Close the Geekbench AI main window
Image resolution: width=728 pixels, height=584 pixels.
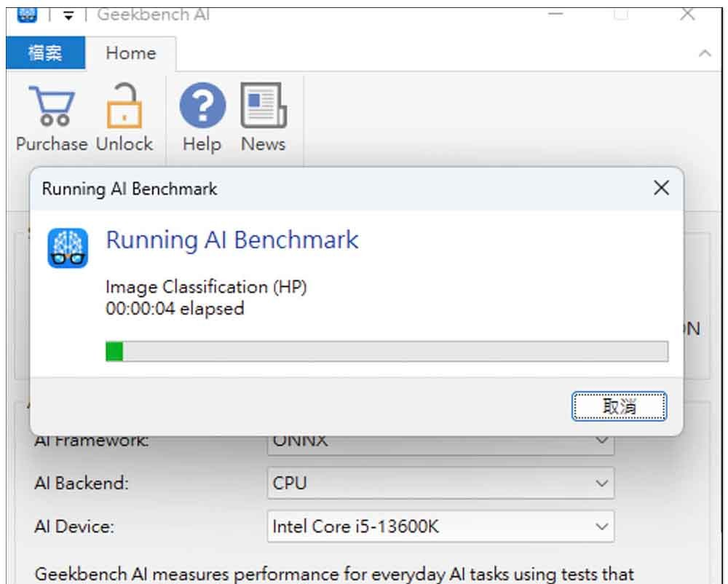687,15
